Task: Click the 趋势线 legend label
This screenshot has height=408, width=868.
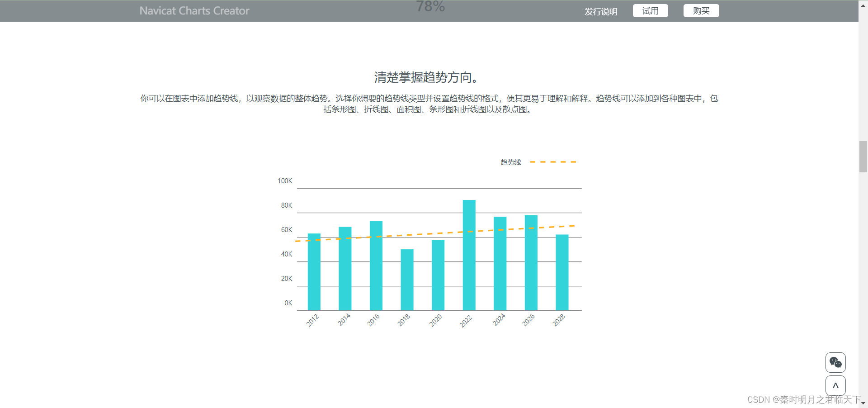Action: [x=511, y=162]
